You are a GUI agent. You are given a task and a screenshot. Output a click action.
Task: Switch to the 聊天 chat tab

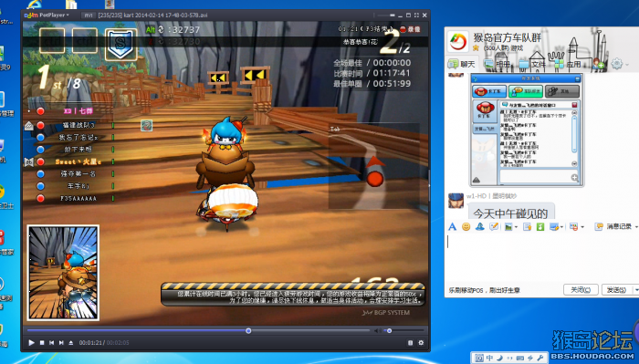click(462, 64)
